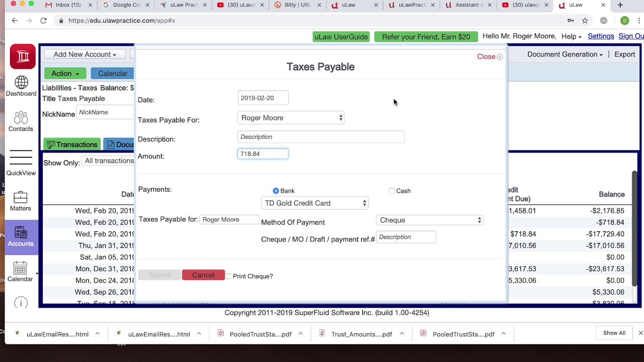This screenshot has height=362, width=644.
Task: Click the balance value -$2,176.85
Action: [607, 211]
